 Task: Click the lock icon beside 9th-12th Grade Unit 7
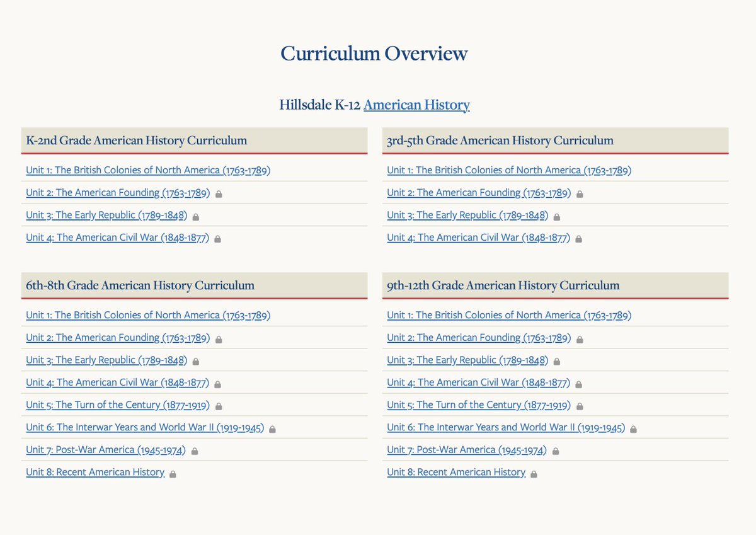point(556,452)
